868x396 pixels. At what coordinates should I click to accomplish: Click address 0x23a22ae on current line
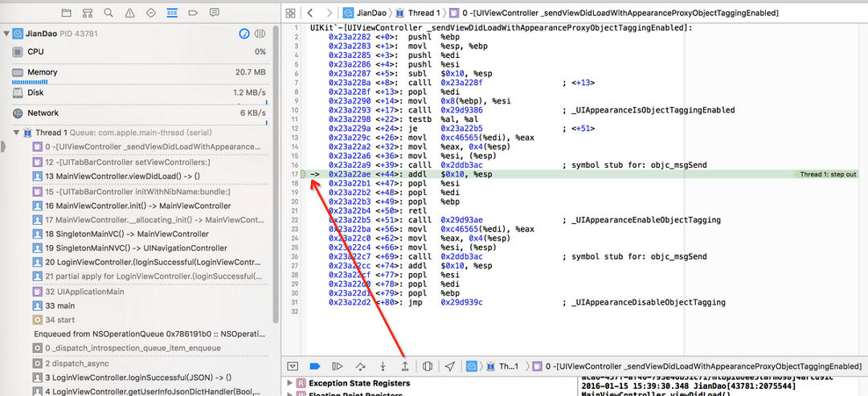click(350, 174)
